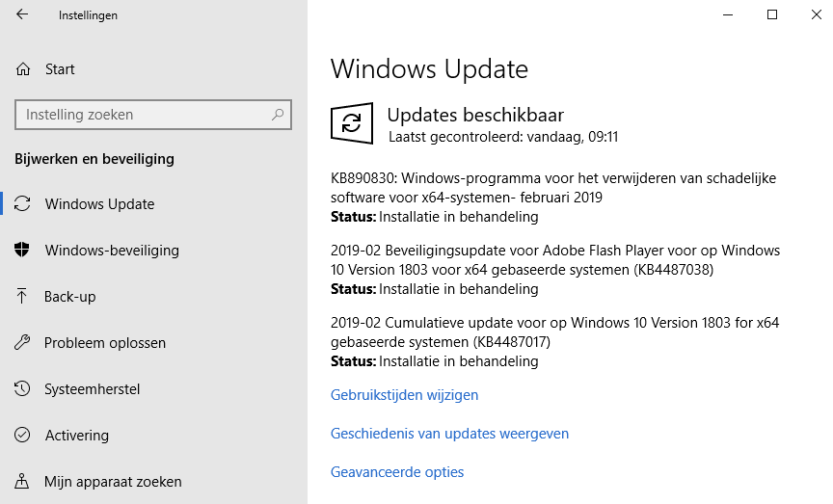Click the Mijn apparaat zoeken icon

click(22, 482)
